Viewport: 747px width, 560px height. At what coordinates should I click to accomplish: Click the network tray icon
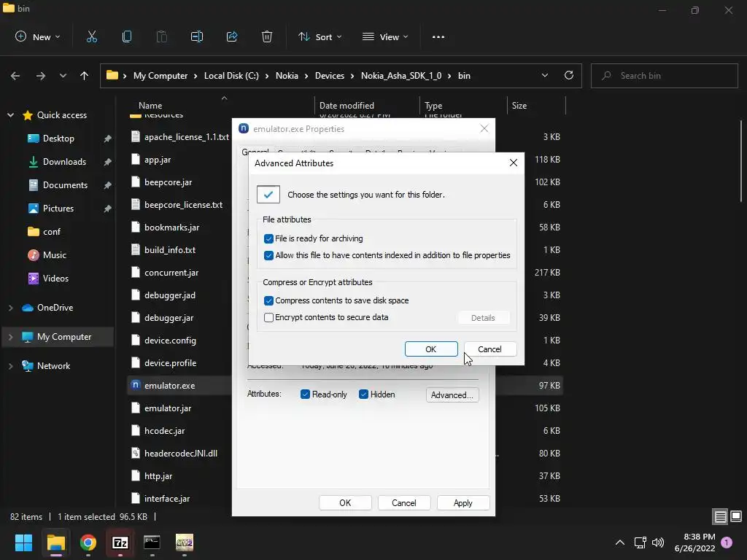coord(640,542)
